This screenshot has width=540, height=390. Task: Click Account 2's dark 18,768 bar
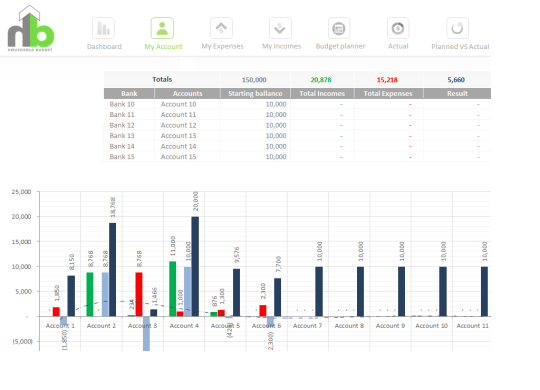coord(113,269)
